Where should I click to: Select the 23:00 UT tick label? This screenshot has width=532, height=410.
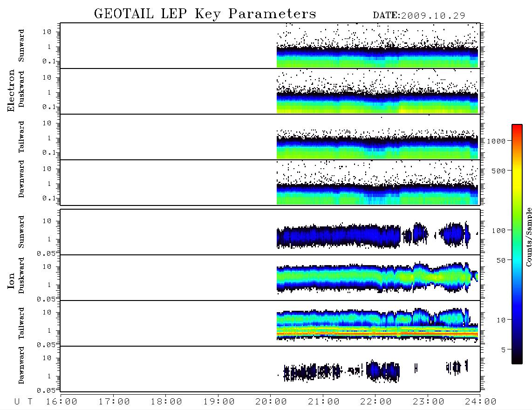click(x=429, y=402)
